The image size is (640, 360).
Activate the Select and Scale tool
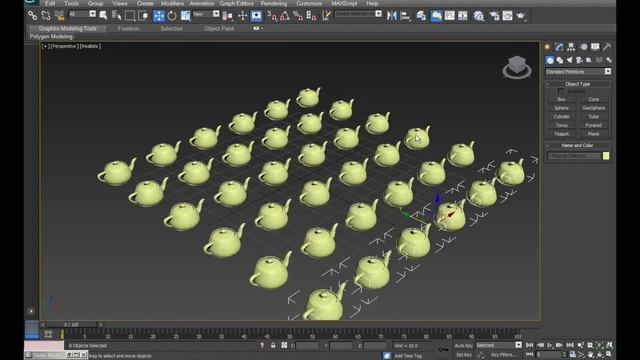pyautogui.click(x=185, y=16)
